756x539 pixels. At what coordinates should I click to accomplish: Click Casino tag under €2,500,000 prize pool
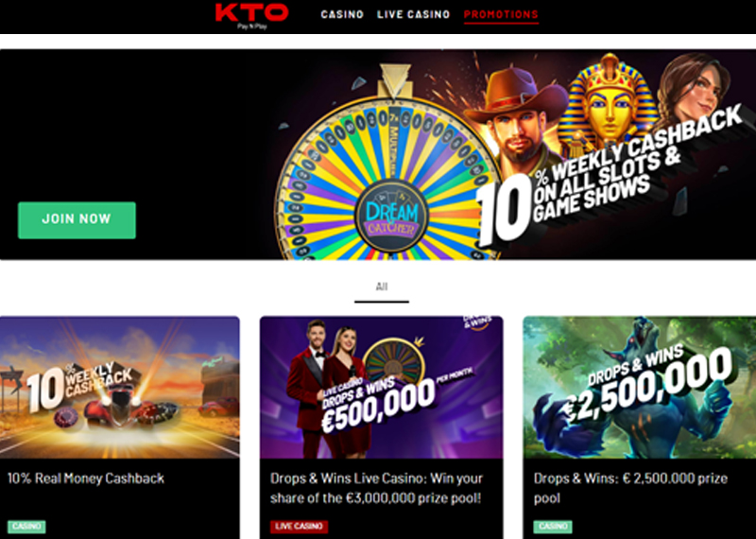pos(553,527)
